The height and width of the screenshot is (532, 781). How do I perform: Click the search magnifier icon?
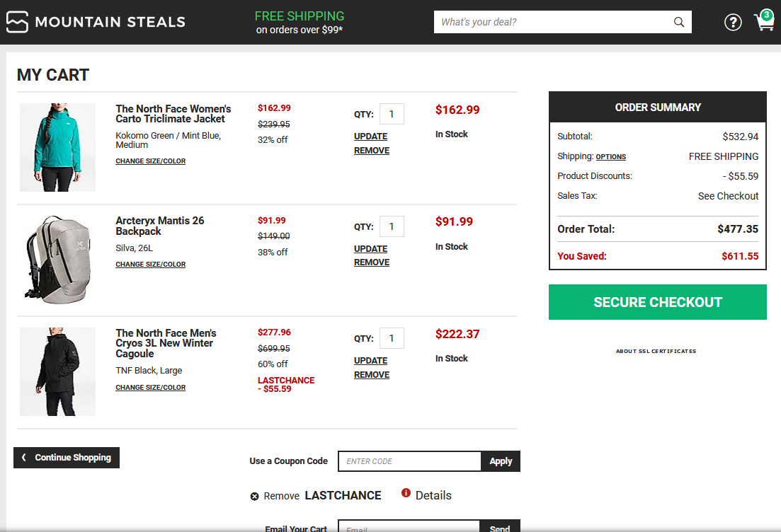(x=678, y=22)
